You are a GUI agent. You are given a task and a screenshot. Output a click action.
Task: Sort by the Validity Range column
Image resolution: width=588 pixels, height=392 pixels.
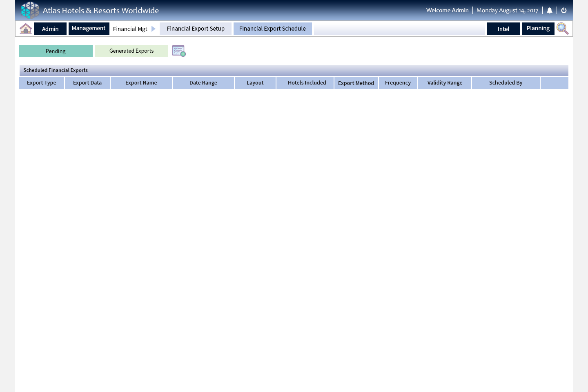[445, 82]
